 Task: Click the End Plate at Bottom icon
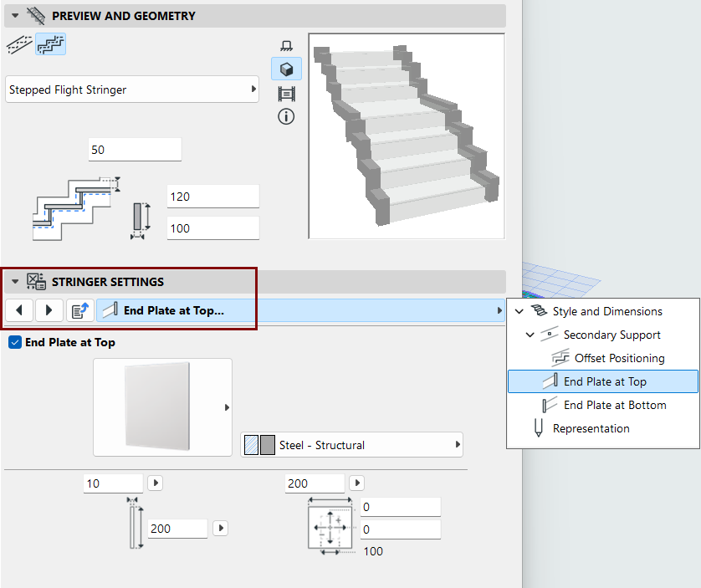click(550, 405)
